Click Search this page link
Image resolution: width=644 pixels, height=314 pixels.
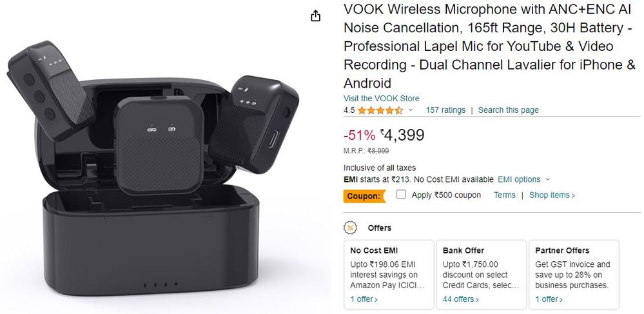[x=508, y=110]
